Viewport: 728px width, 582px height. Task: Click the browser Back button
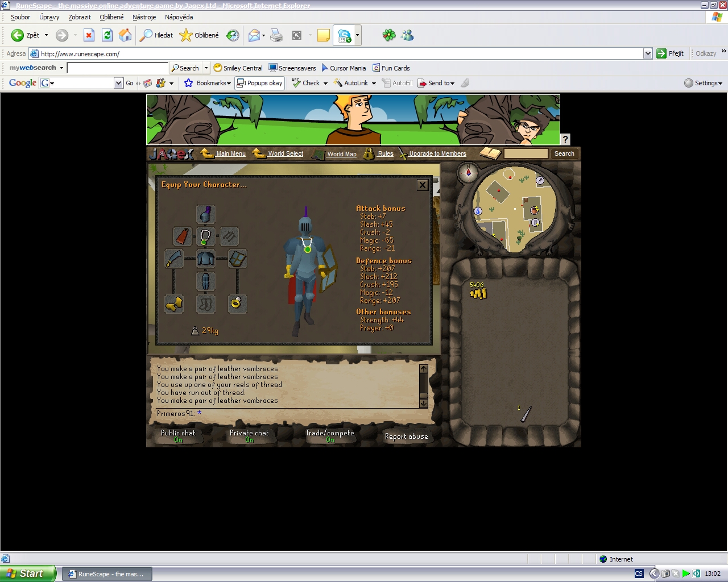(26, 35)
